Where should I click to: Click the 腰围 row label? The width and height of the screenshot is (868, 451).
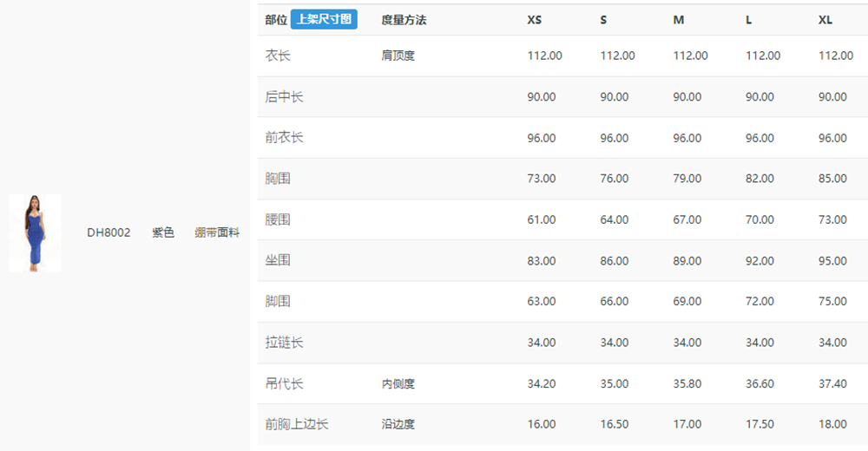point(278,219)
